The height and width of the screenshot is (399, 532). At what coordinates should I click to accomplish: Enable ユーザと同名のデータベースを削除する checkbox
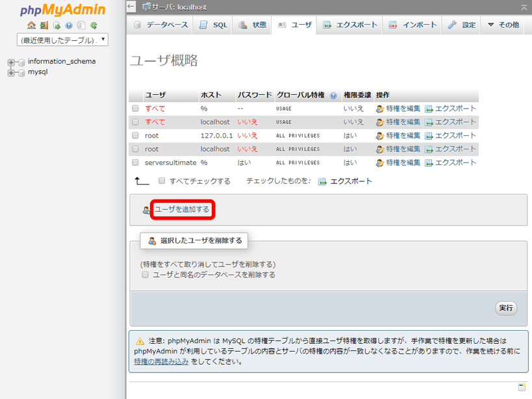[x=146, y=275]
